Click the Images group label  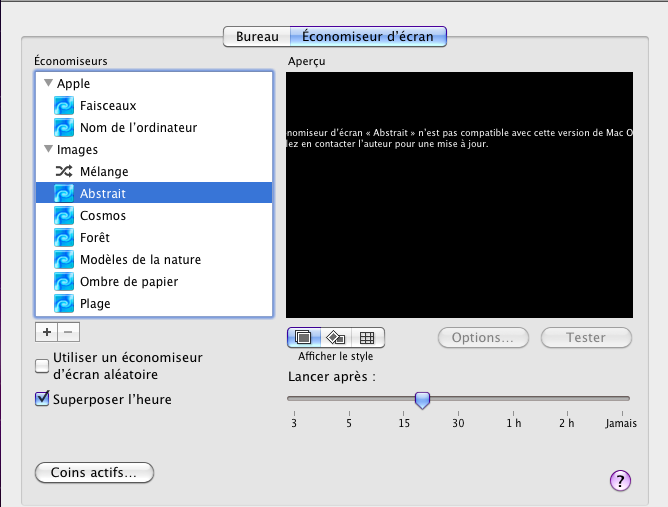77,150
